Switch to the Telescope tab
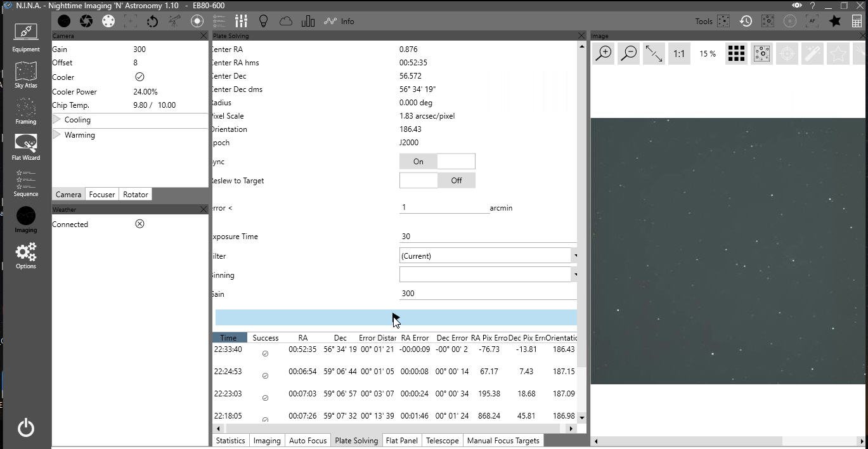This screenshot has height=449, width=868. tap(442, 441)
